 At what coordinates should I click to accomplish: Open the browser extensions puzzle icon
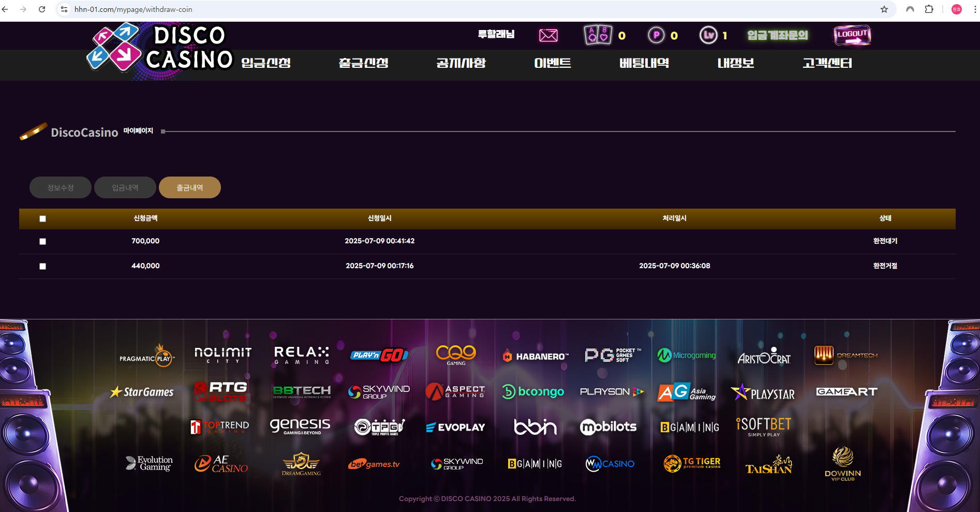point(929,9)
